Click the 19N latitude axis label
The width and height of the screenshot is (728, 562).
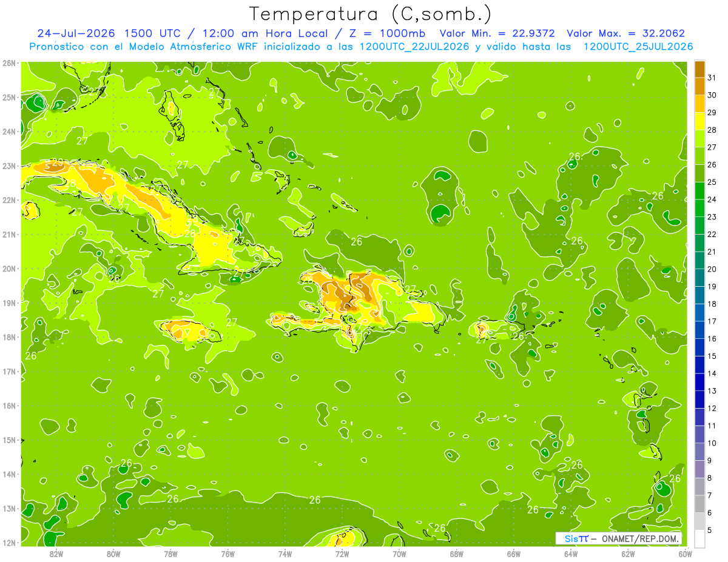(x=8, y=303)
